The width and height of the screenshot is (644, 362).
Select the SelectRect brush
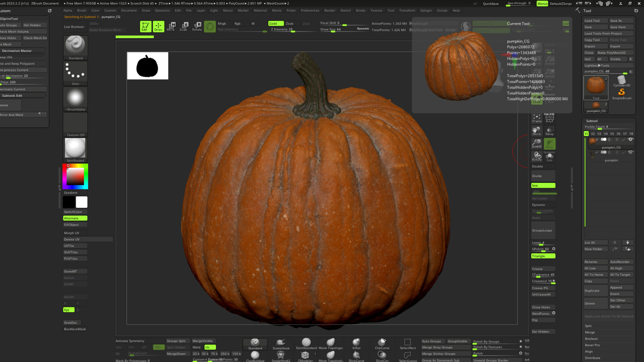click(x=408, y=344)
